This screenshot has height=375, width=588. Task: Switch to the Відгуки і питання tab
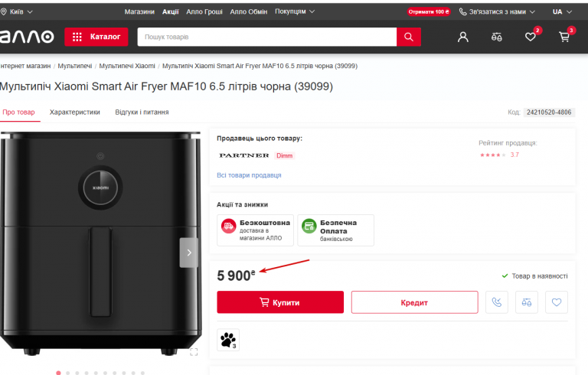(x=142, y=112)
